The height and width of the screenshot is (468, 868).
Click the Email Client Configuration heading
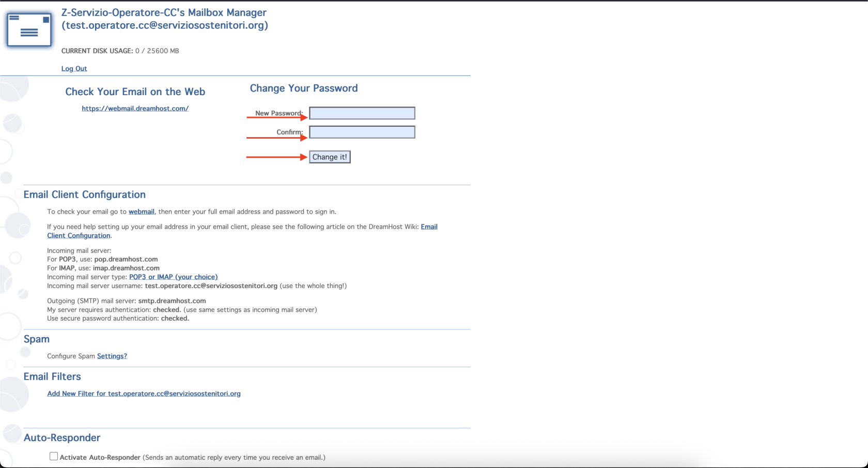[x=85, y=195]
